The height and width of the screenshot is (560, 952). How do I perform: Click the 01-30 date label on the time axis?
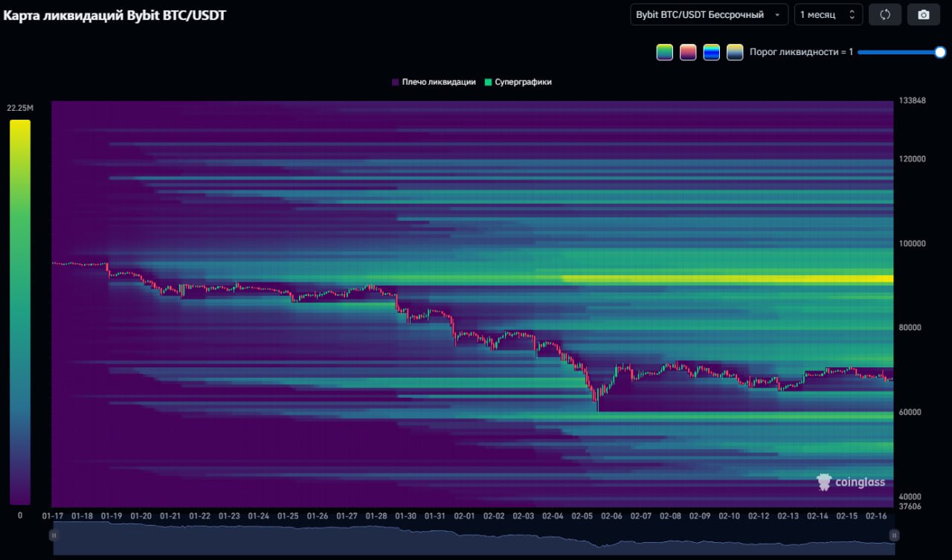[406, 516]
